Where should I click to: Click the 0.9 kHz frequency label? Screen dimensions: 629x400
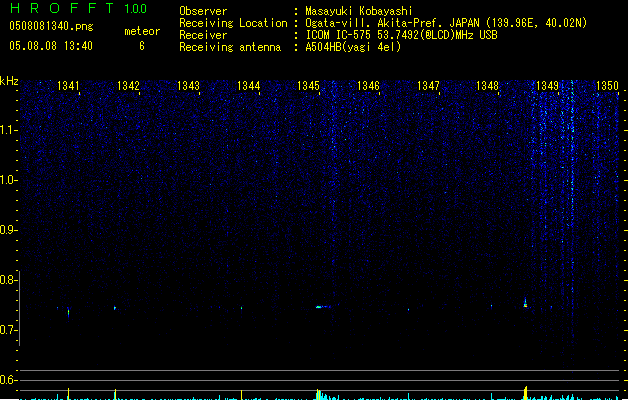pyautogui.click(x=8, y=230)
